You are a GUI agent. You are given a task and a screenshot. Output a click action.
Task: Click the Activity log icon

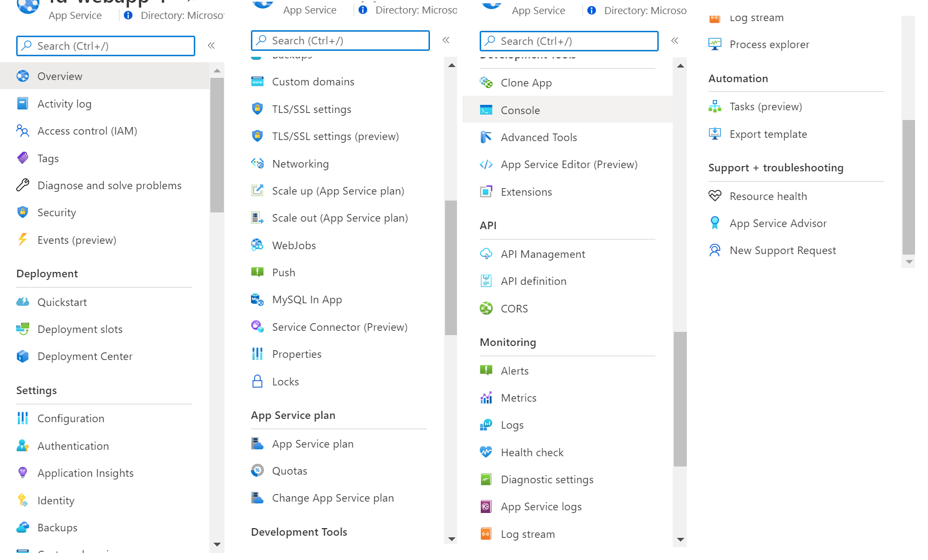(23, 103)
